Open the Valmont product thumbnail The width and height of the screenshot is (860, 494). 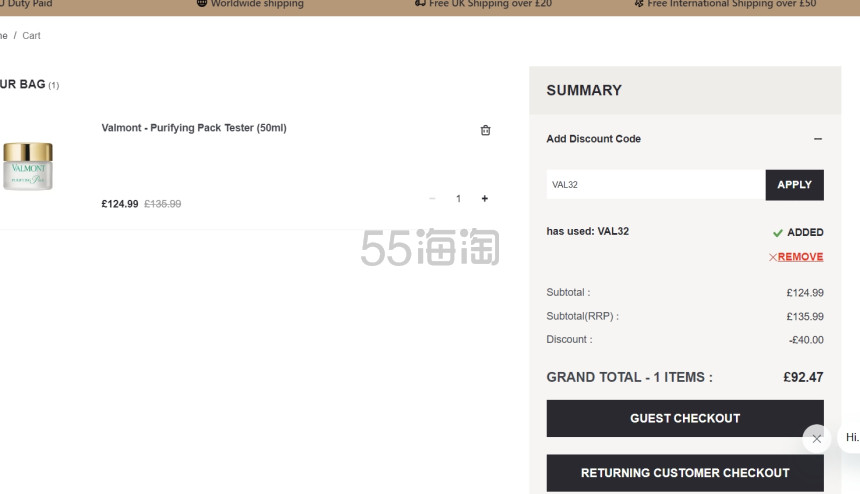(28, 166)
